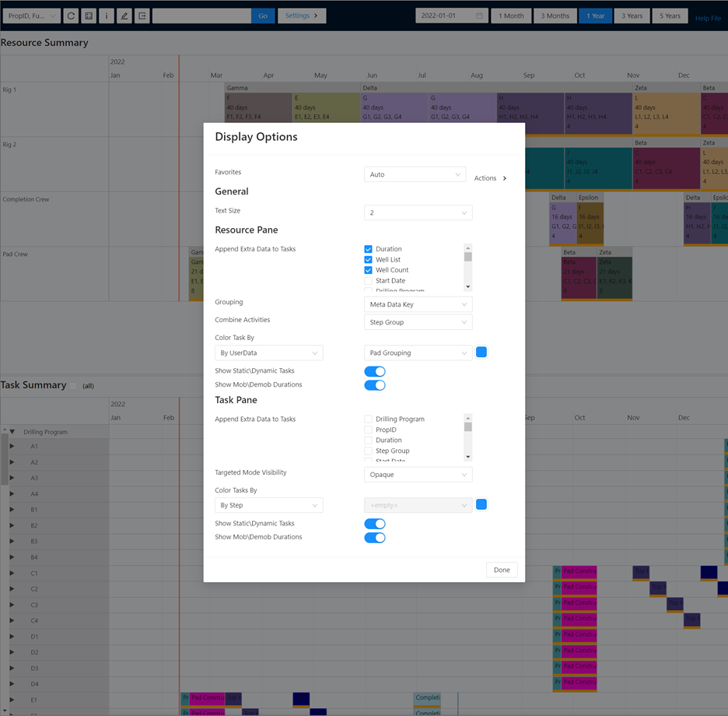
Task: Open the Combine Activities dropdown
Action: click(x=418, y=321)
